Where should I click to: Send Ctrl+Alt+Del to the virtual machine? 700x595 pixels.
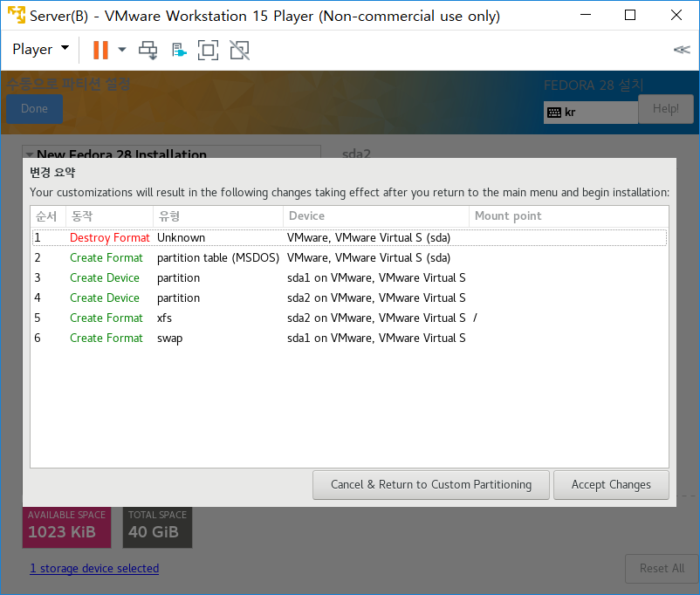[x=148, y=50]
